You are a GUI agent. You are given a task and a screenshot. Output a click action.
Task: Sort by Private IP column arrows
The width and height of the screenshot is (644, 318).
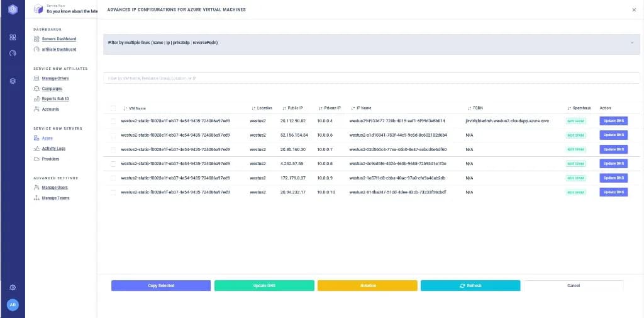(x=321, y=108)
